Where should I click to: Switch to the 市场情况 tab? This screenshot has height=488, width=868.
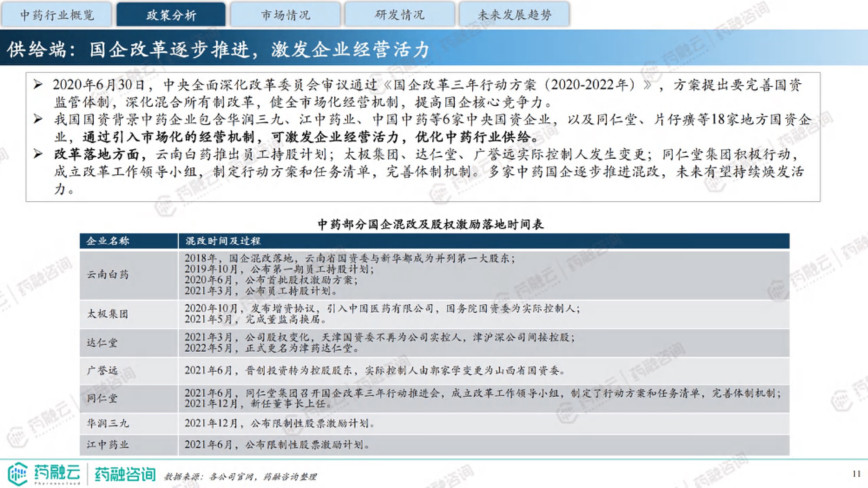click(x=285, y=15)
